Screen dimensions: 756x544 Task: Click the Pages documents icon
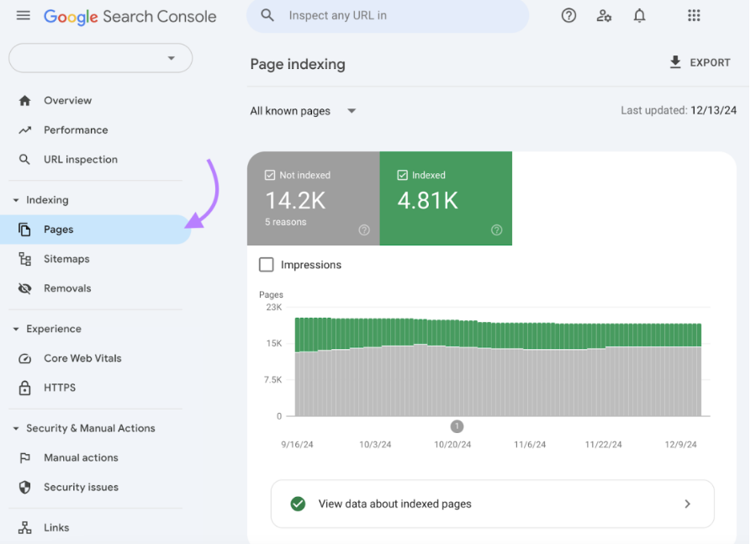point(24,230)
